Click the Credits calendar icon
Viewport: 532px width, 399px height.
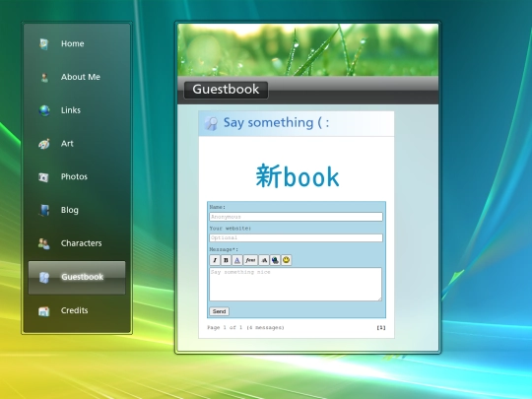click(x=43, y=310)
